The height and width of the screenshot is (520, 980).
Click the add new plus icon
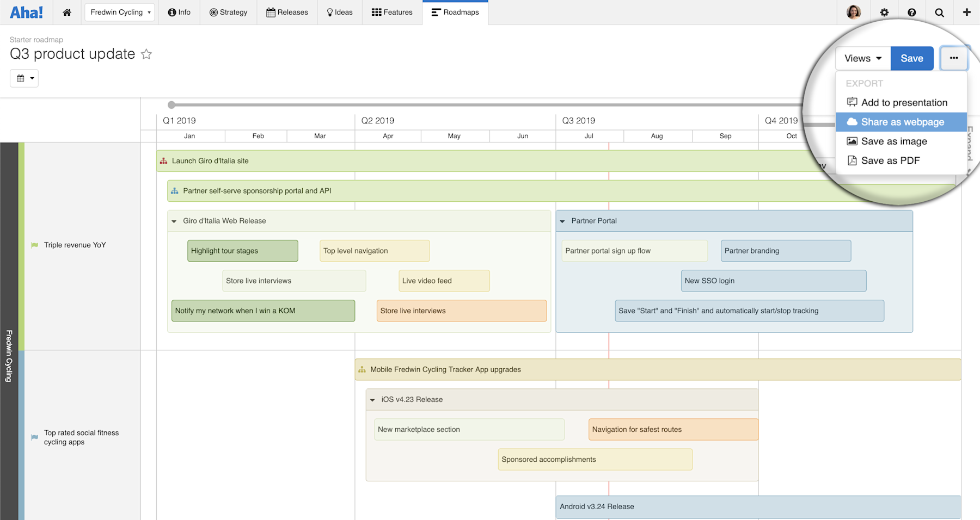click(966, 12)
